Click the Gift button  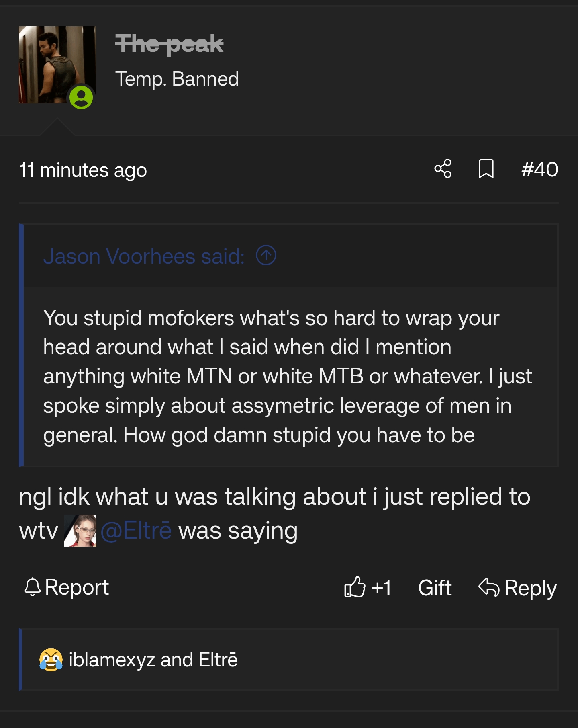click(x=435, y=587)
